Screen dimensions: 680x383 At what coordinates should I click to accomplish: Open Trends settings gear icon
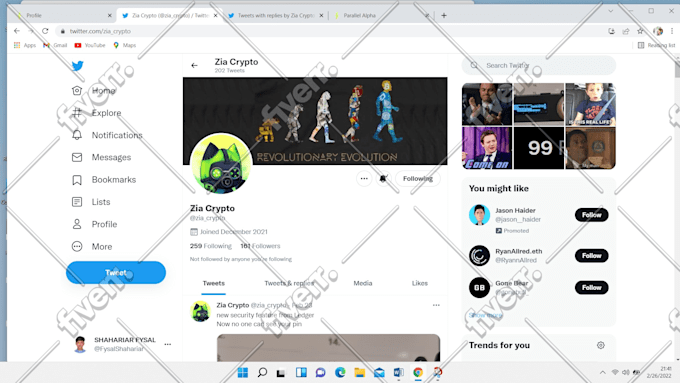click(601, 345)
